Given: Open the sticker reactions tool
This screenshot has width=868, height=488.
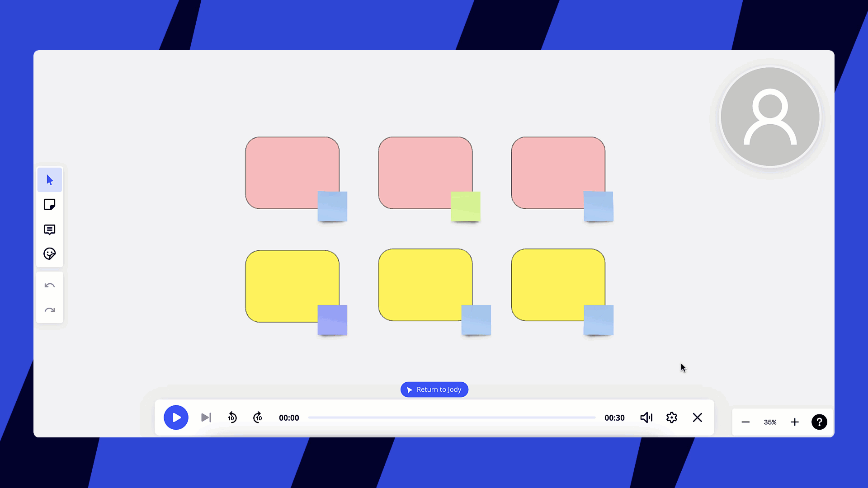Looking at the screenshot, I should (50, 253).
